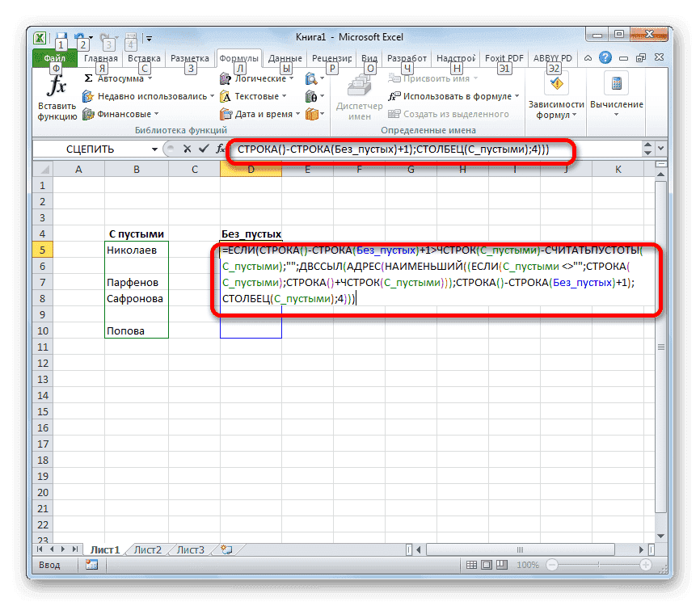Screen dimensions: 700x606
Task: Confirm formula entry with the checkmark
Action: [203, 149]
